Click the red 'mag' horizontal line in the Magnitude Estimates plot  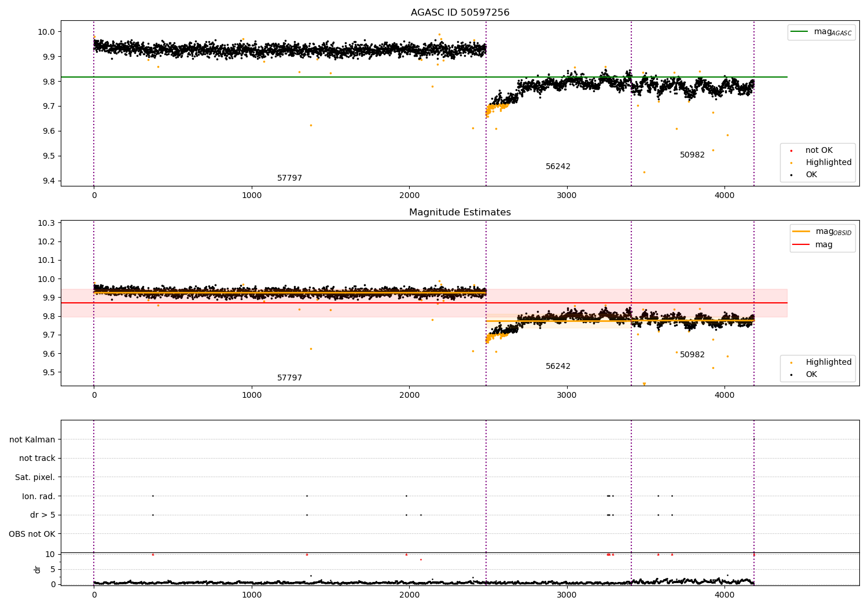(424, 303)
